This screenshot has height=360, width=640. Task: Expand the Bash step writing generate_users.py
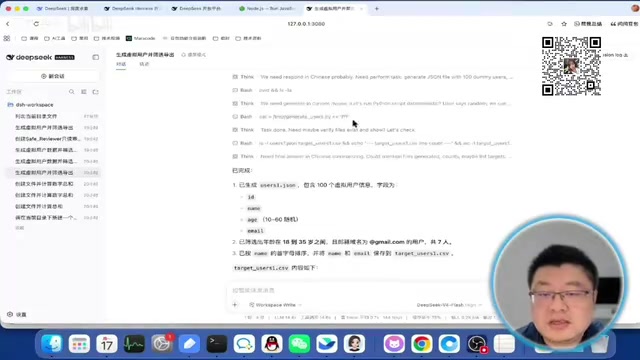(291, 117)
